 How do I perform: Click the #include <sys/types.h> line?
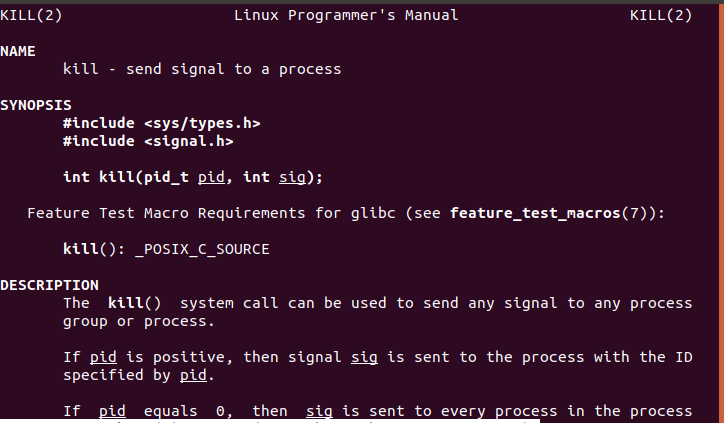tap(161, 123)
